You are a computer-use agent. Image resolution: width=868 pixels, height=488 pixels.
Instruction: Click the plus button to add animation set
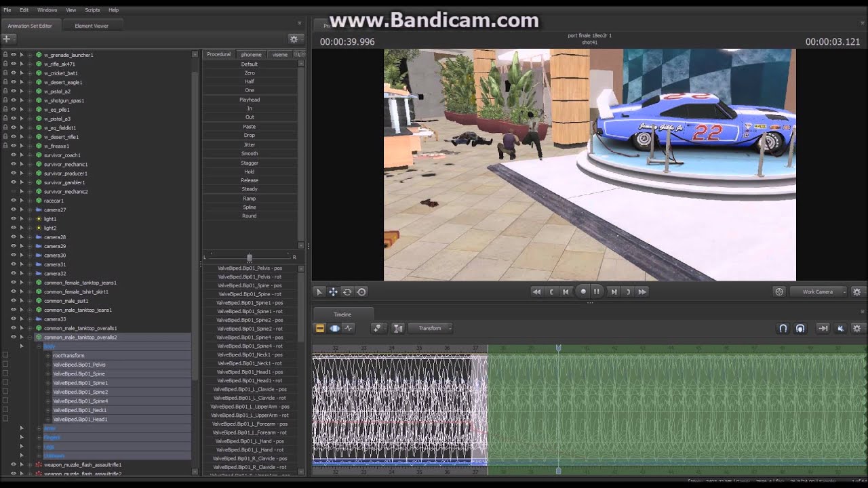(x=7, y=39)
